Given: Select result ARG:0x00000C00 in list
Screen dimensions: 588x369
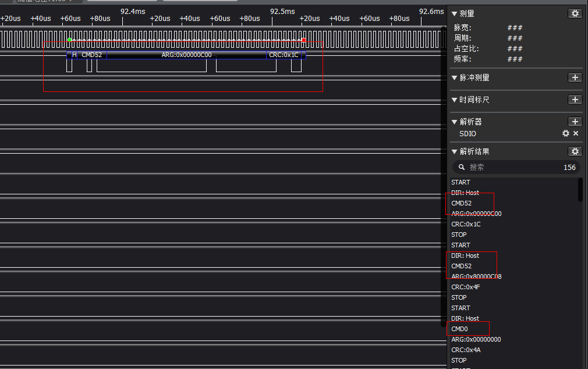Looking at the screenshot, I should click(476, 214).
